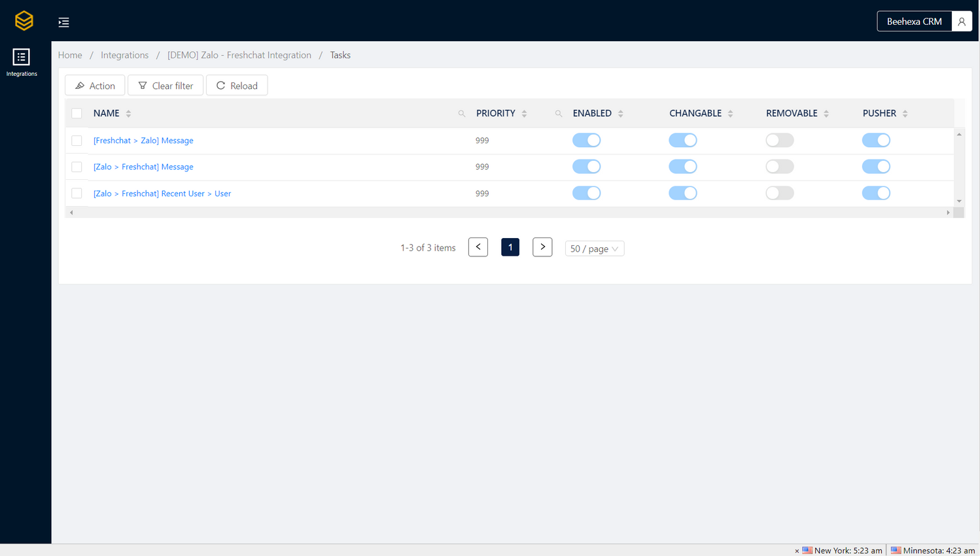Click the search icon in the NAME column

point(462,113)
